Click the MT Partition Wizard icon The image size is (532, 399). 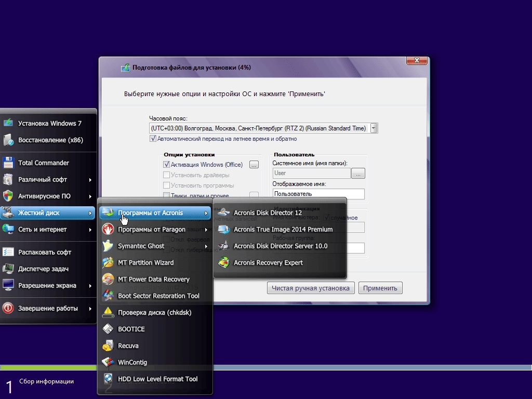click(108, 262)
